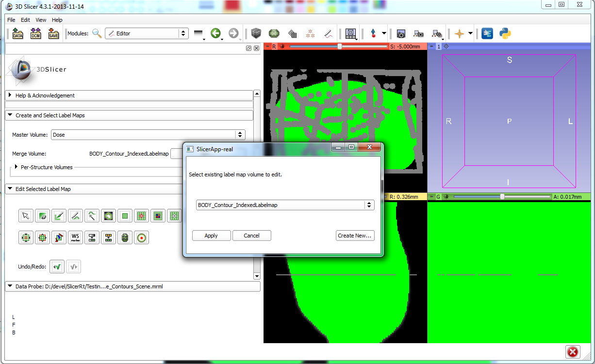595x364 pixels.
Task: Open the Master Volume Dose combo box
Action: [x=148, y=135]
